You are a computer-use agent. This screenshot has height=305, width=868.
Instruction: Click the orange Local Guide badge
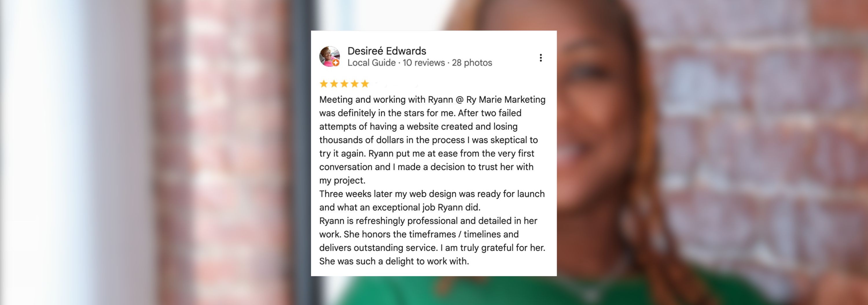[x=336, y=63]
